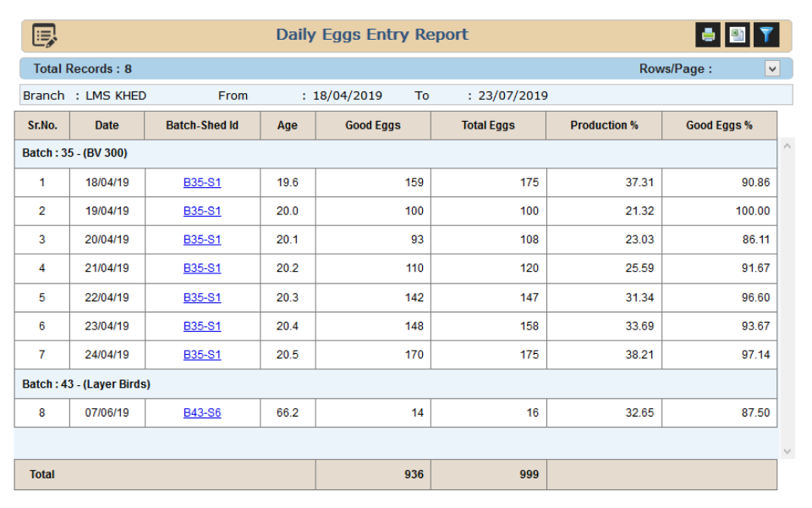Click the report list icon beside the title
Image resolution: width=812 pixels, height=508 pixels.
[x=44, y=36]
